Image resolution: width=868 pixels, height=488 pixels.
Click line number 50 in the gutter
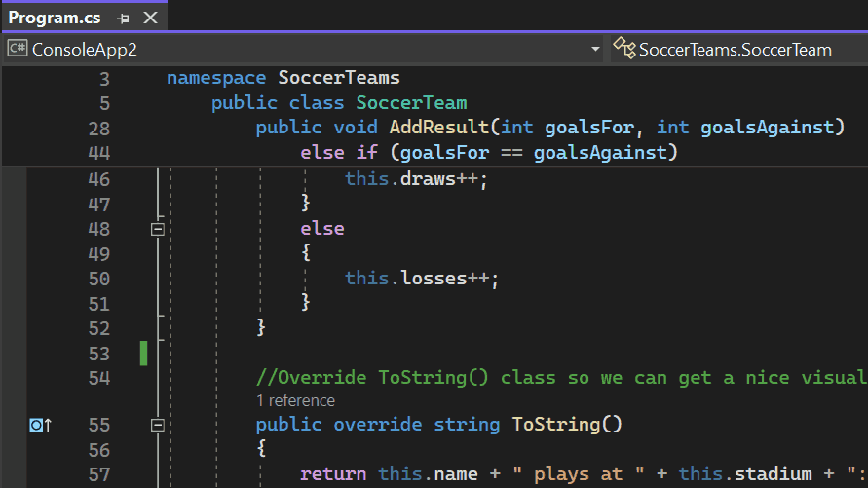[99, 279]
